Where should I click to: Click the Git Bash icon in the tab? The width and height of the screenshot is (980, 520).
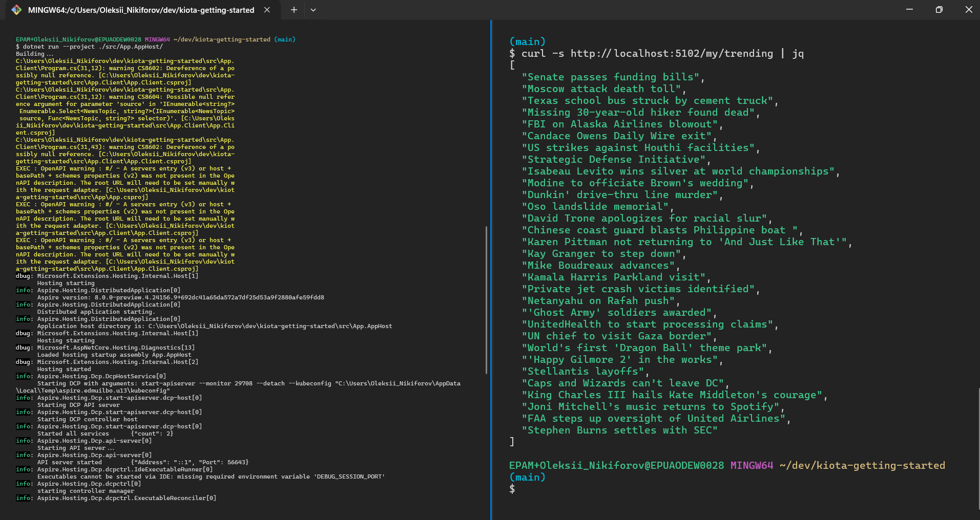point(16,10)
